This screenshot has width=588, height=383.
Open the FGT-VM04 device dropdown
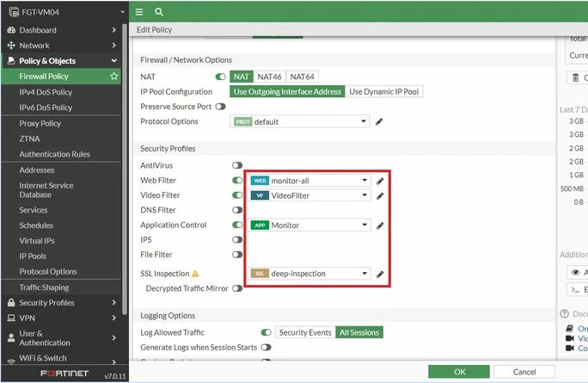(122, 12)
